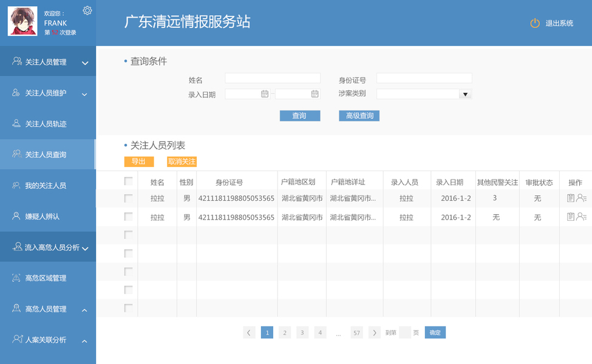Check the row with 其他民警关注 无
The height and width of the screenshot is (364, 592).
coord(128,217)
